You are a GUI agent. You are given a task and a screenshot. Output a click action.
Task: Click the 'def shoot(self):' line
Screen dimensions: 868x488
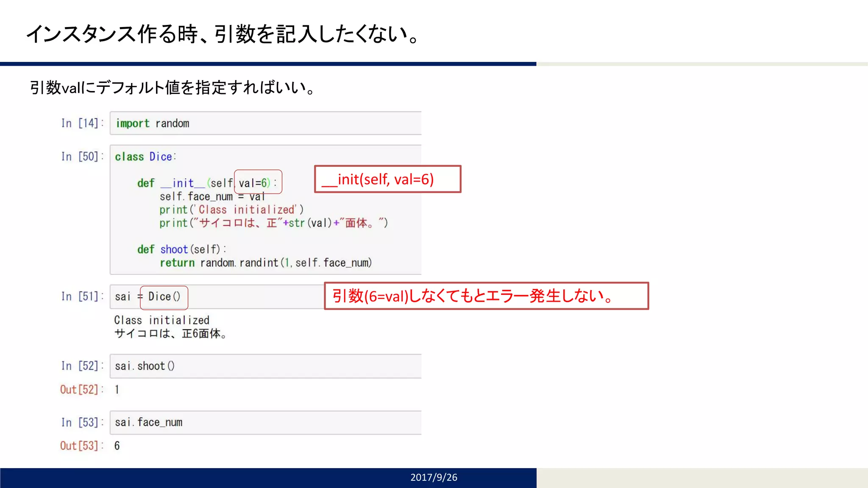[x=182, y=250]
